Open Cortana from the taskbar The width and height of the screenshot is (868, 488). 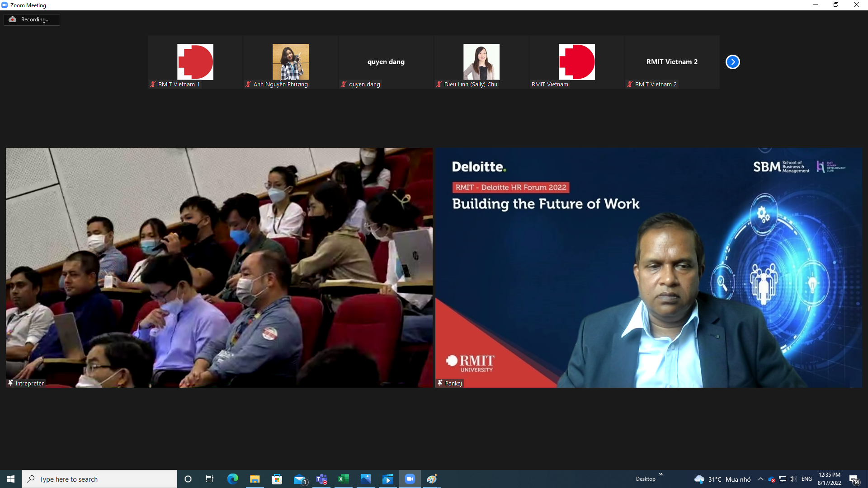click(188, 479)
